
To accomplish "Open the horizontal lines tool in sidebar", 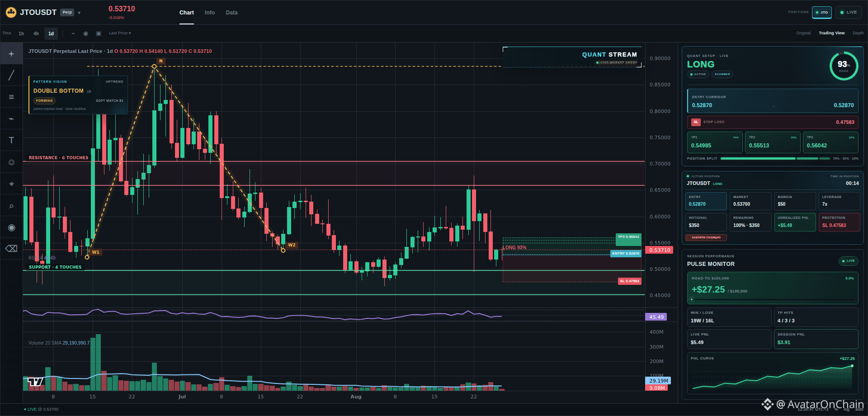I will [x=11, y=97].
